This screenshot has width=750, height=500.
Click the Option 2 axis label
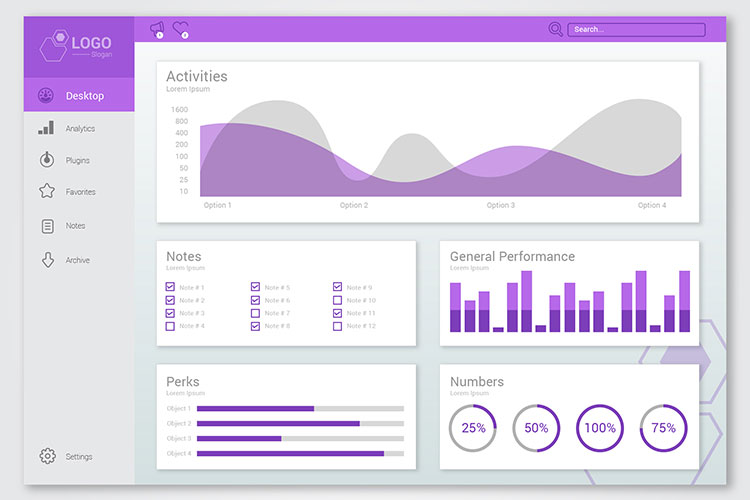click(354, 205)
